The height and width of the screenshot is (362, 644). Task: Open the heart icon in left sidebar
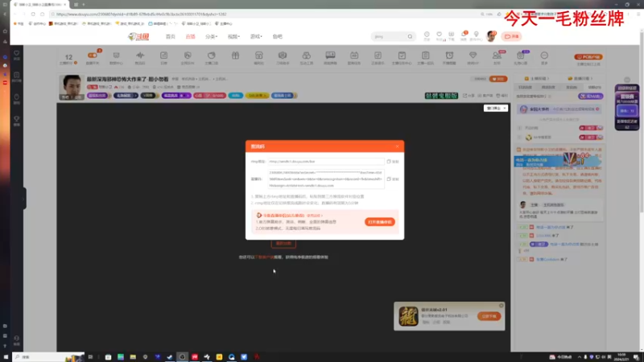point(16,55)
